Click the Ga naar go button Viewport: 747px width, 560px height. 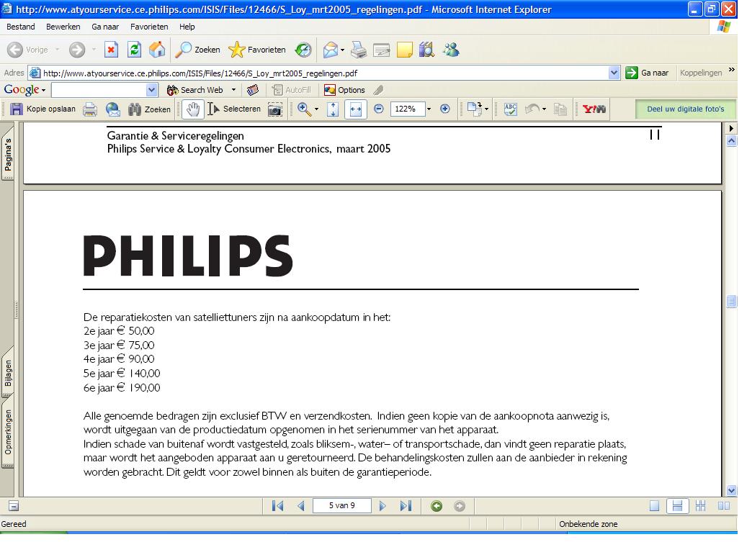click(x=647, y=73)
